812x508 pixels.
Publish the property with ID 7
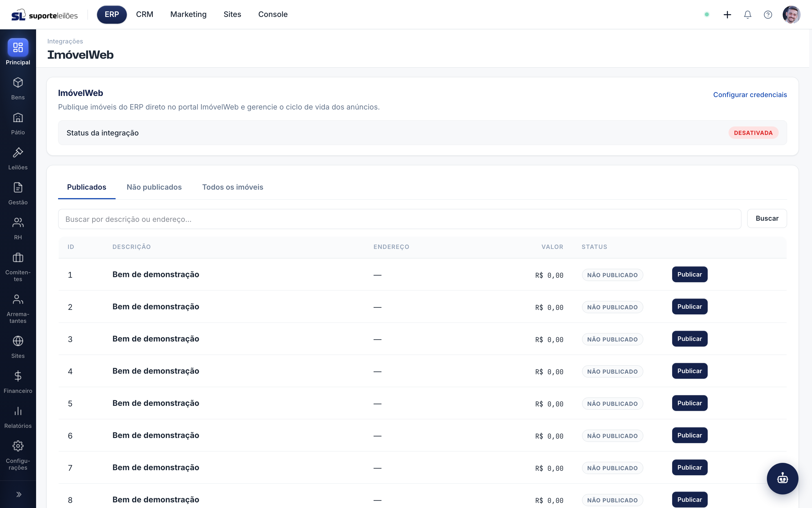pyautogui.click(x=690, y=467)
